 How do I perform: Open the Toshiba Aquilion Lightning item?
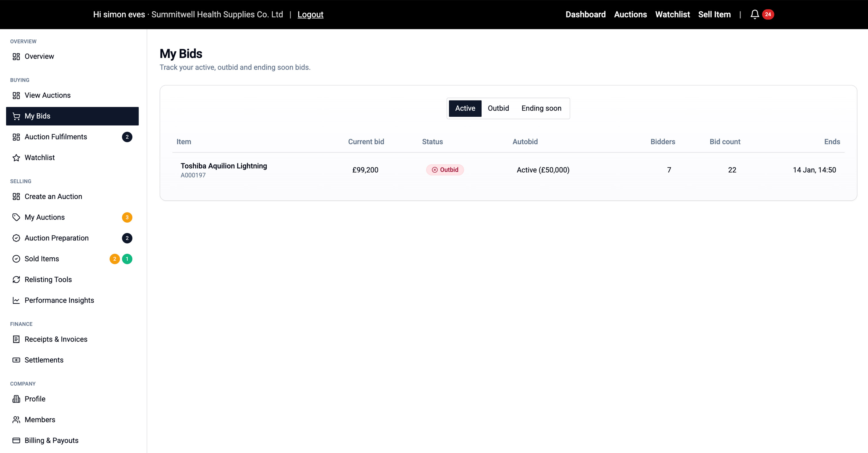tap(223, 166)
